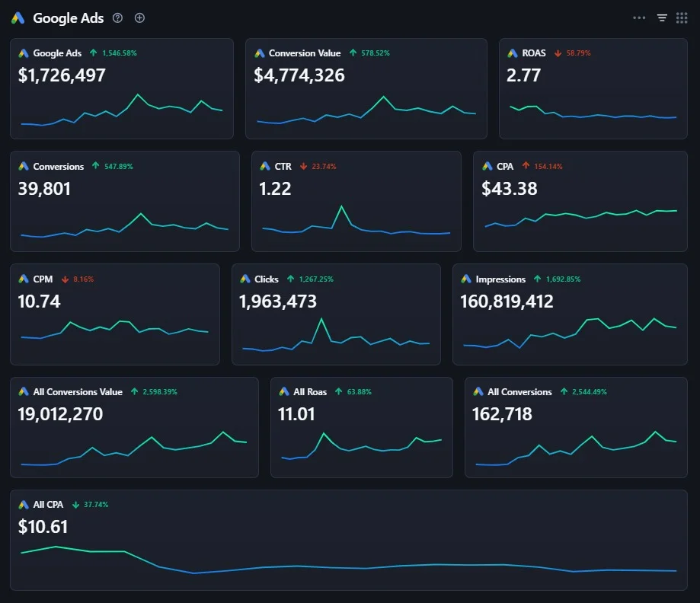Click the 2,598.39% change indicator

[160, 391]
